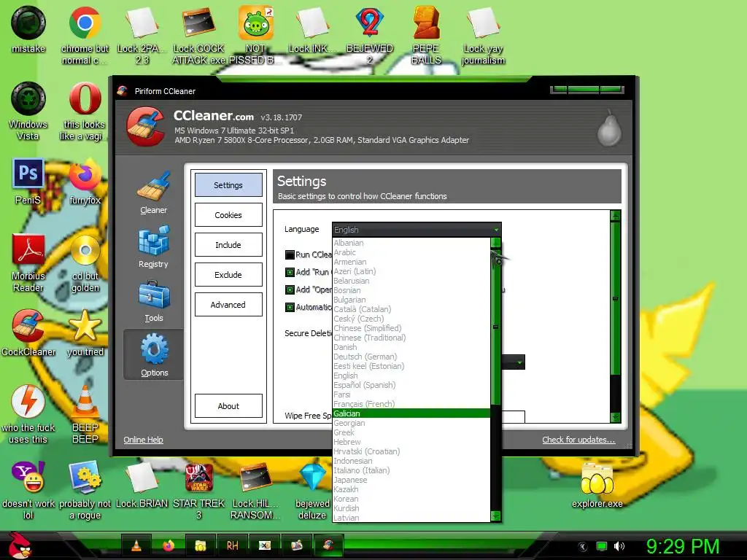The width and height of the screenshot is (747, 560).
Task: Collapse the Language combo box showing English
Action: tap(417, 230)
